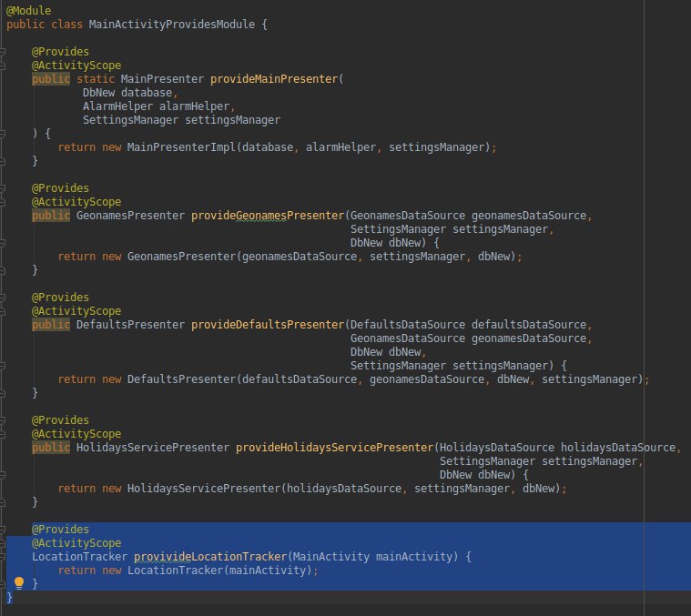Click the highlighted 'public' before DefaultsPresenter
The width and height of the screenshot is (691, 616).
[51, 325]
